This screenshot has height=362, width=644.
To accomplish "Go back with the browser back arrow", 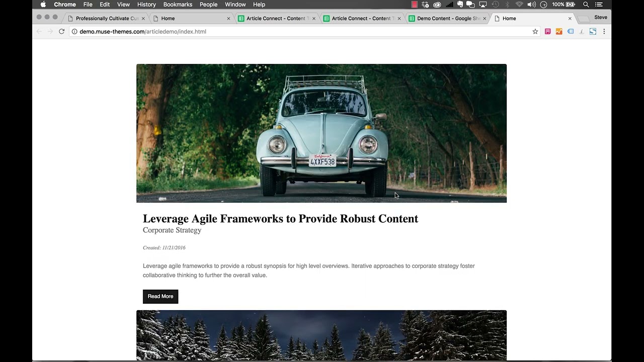I will 39,31.
